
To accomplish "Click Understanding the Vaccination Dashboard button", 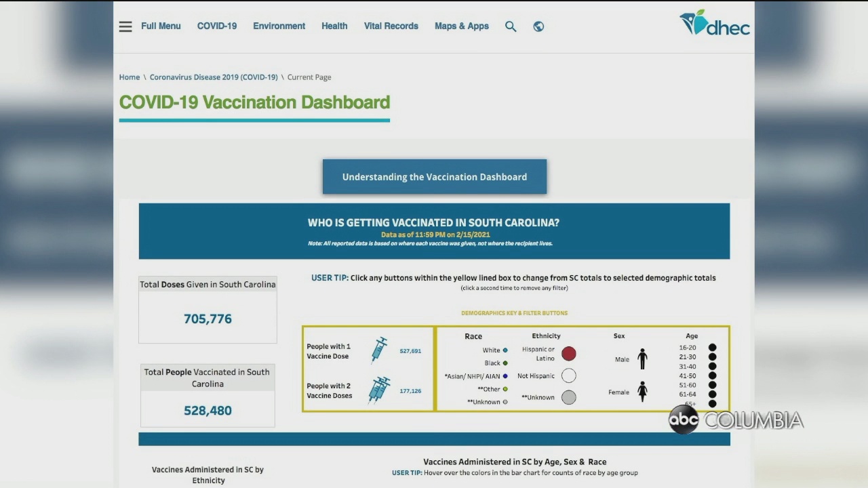I will 435,177.
